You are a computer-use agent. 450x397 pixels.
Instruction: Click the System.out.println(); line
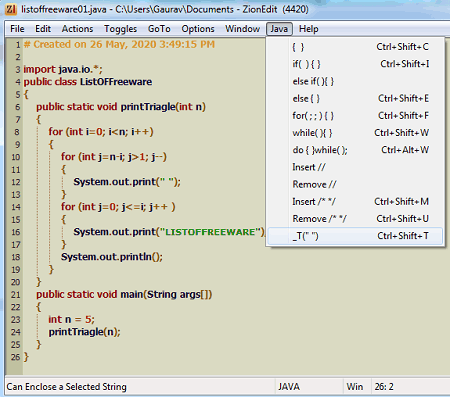pyautogui.click(x=112, y=257)
